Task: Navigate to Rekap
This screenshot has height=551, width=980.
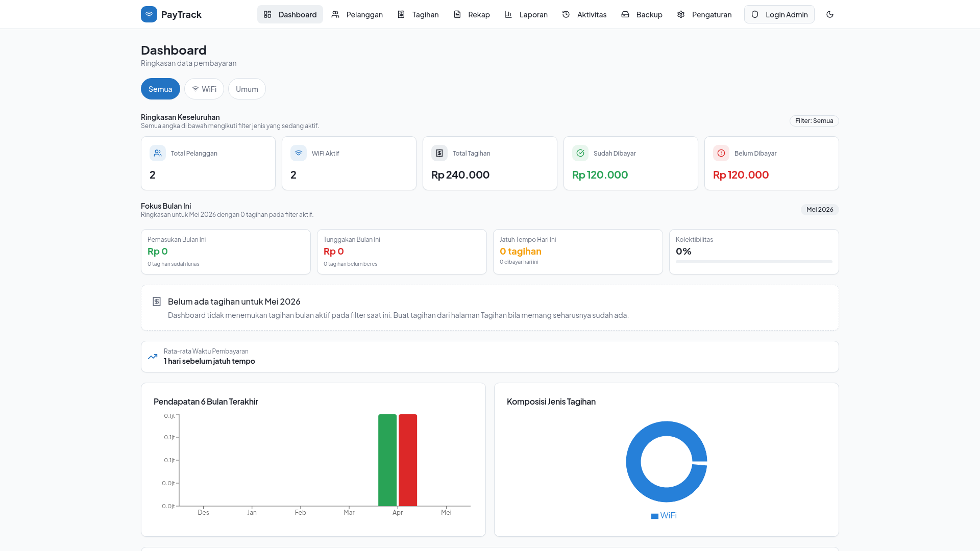Action: [472, 14]
